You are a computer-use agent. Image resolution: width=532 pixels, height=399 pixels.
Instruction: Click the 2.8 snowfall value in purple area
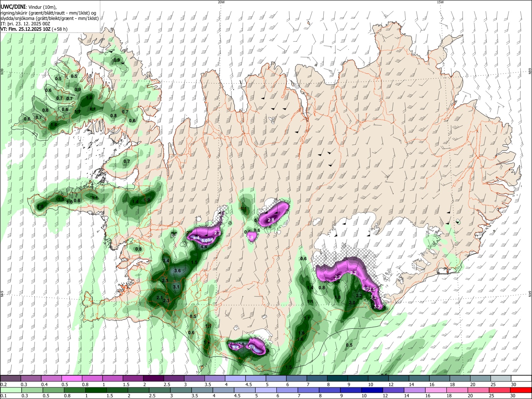tap(271, 219)
